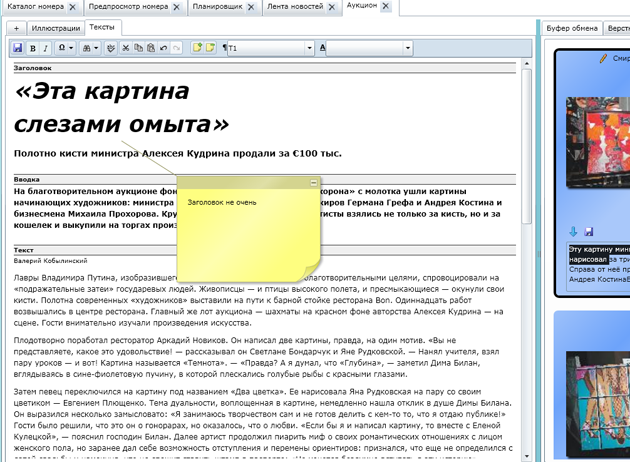Screen dimensions: 630x462
Task: Open the paragraph style T1 combo box
Action: pos(270,48)
